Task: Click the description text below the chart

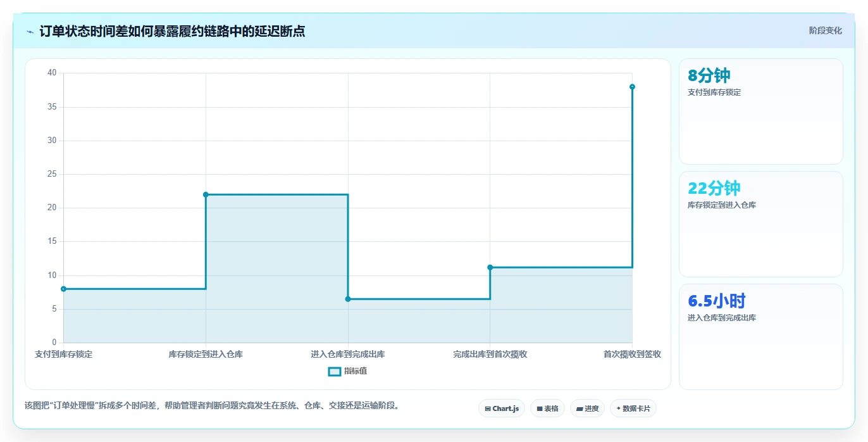Action: tap(213, 405)
